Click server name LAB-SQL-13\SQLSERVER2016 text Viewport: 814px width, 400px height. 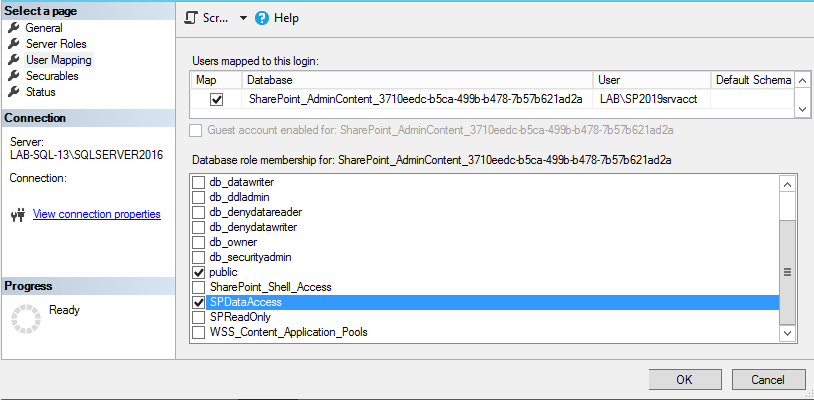point(86,155)
